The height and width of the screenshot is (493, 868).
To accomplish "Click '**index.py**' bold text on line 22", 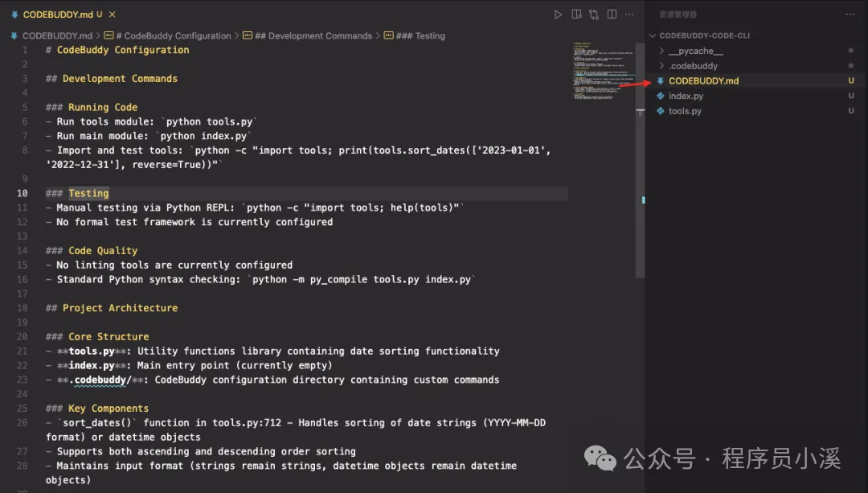I will pyautogui.click(x=92, y=366).
